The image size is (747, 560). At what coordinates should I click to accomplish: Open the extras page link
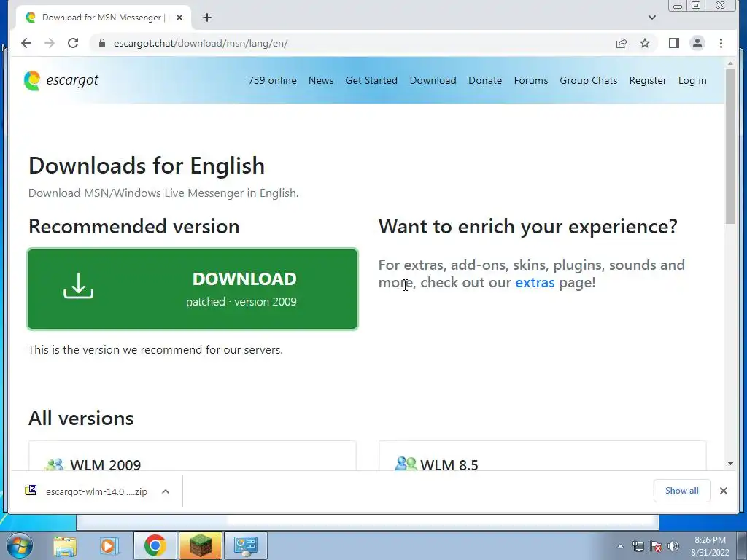(535, 282)
